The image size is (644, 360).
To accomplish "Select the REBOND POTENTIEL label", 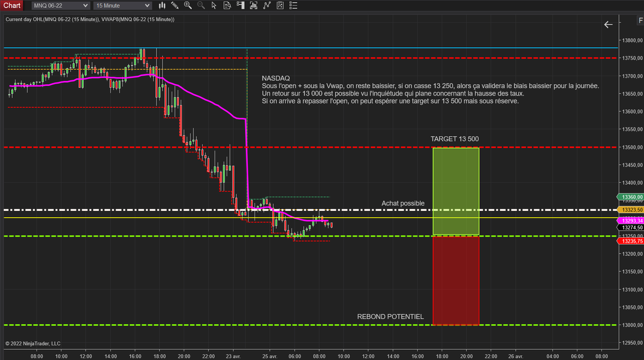I will 390,317.
